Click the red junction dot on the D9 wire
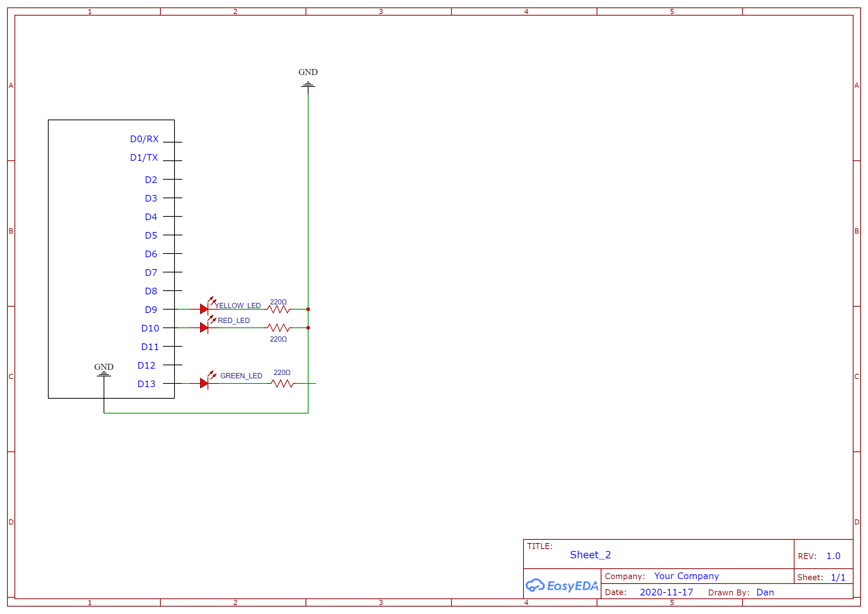868x614 pixels. (x=308, y=309)
